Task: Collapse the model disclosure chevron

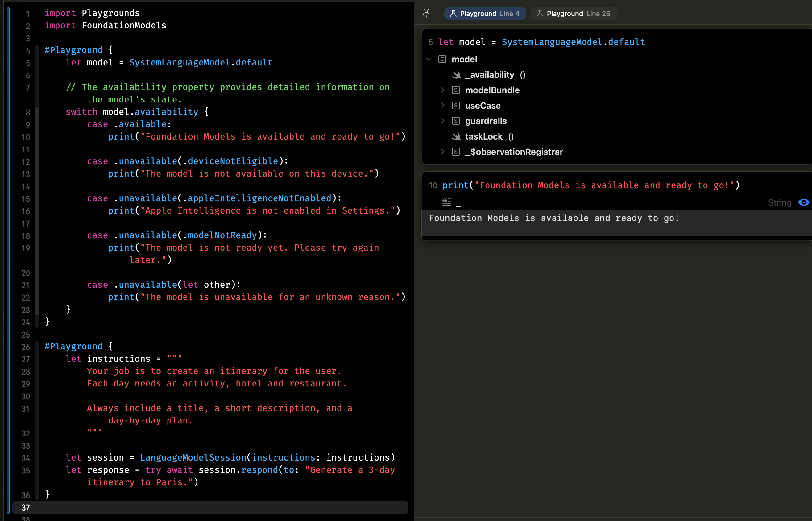Action: coord(429,59)
